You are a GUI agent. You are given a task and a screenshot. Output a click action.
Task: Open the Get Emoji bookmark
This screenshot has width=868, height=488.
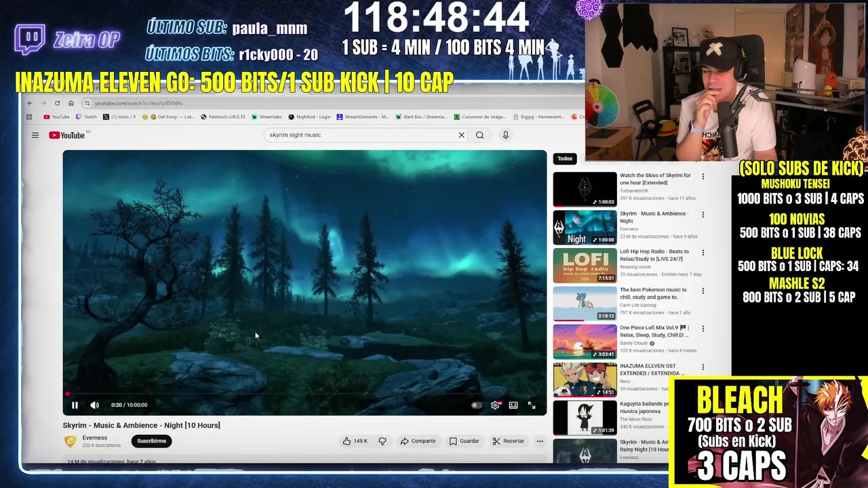(167, 117)
